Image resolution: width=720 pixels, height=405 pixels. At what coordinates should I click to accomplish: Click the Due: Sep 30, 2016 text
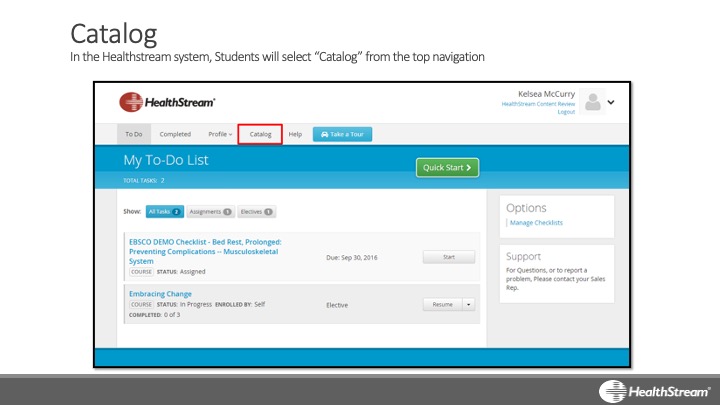pos(352,258)
